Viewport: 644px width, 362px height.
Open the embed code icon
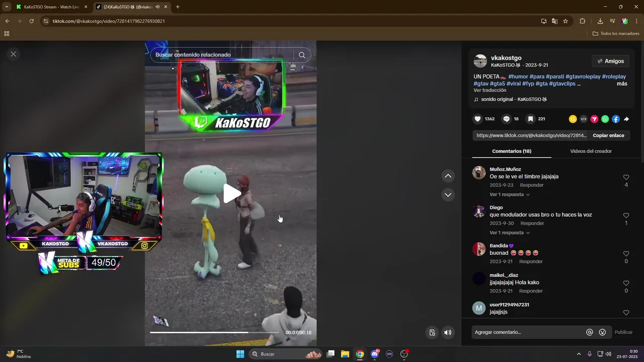tap(583, 119)
